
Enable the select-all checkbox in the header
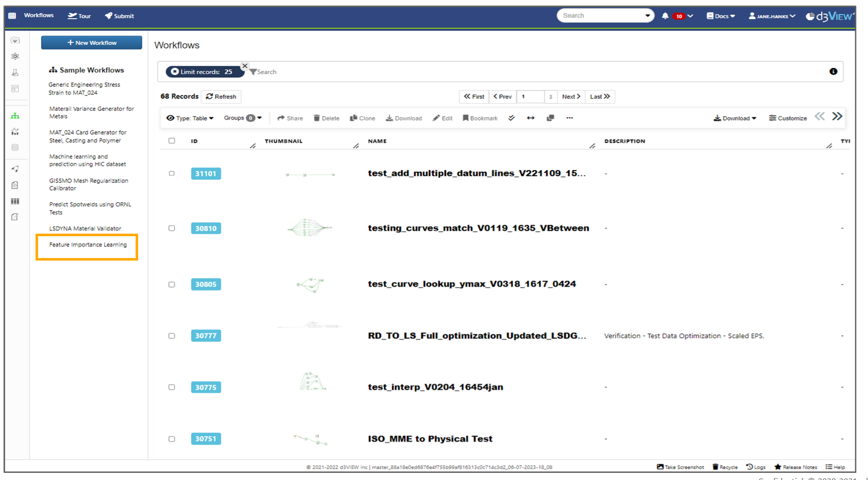coord(172,141)
